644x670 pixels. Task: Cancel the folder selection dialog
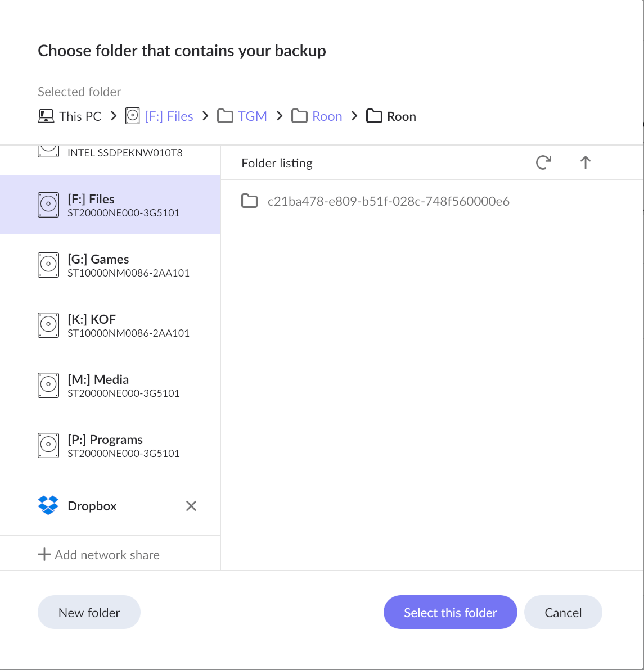563,612
